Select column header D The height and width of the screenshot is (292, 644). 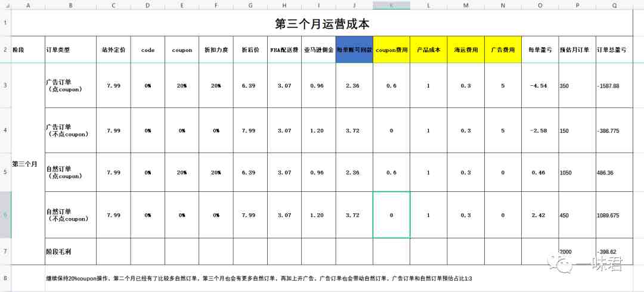point(148,5)
